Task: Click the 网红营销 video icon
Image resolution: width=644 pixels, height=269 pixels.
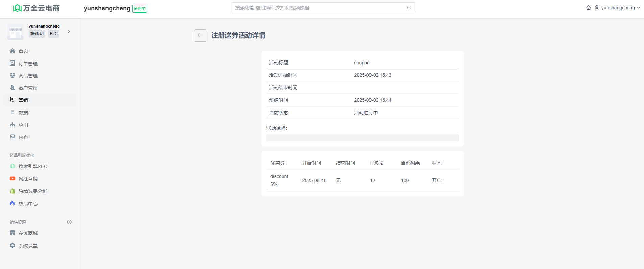Action: (13, 179)
